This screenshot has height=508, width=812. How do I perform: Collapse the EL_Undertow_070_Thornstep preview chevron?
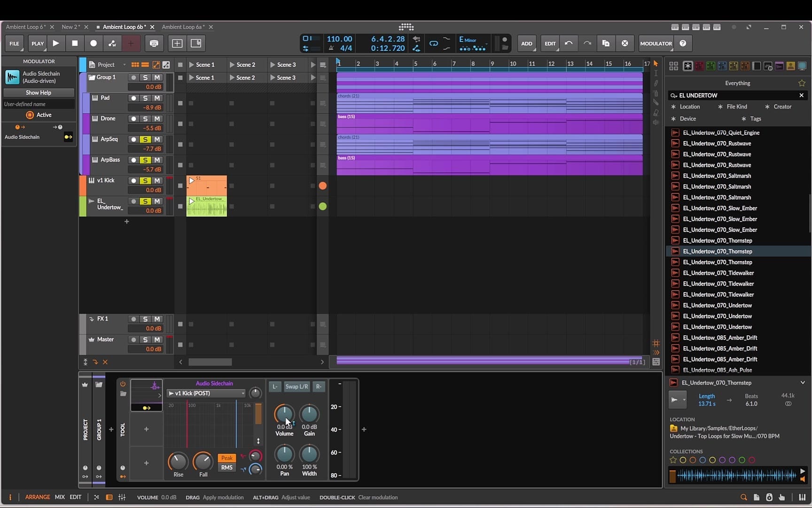803,382
